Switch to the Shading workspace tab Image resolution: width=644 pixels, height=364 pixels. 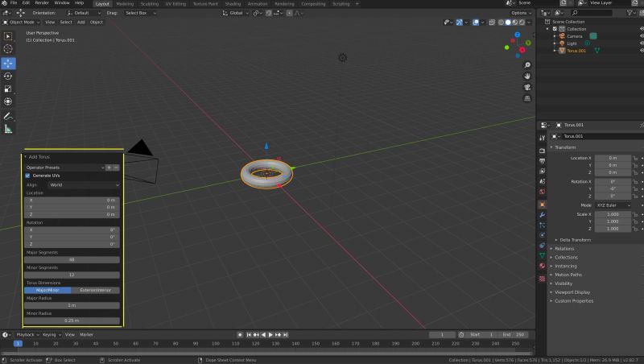click(233, 4)
